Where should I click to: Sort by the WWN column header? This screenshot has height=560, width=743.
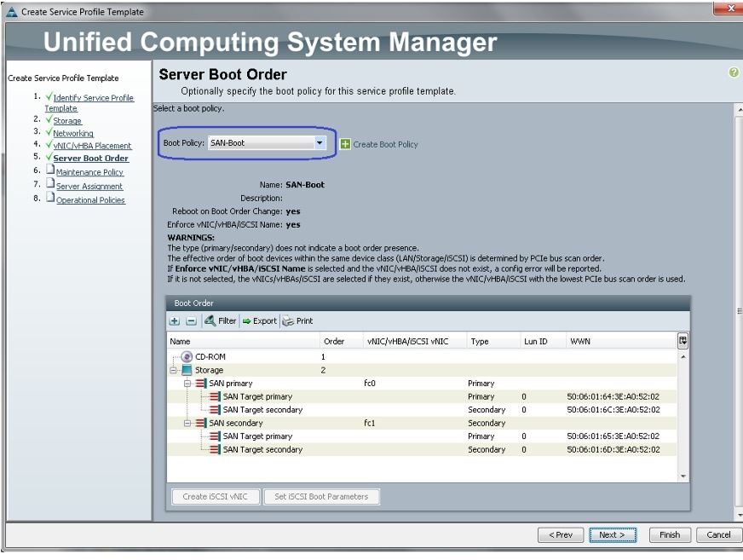coord(621,342)
